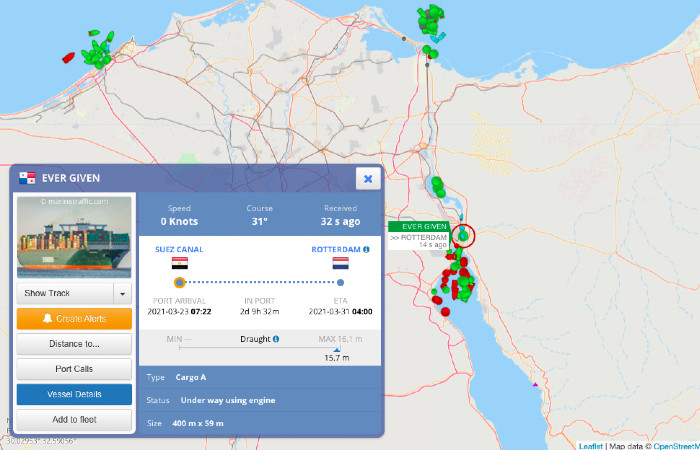Image resolution: width=700 pixels, height=450 pixels.
Task: Click the info icon beside Rotterdam
Action: tap(366, 249)
